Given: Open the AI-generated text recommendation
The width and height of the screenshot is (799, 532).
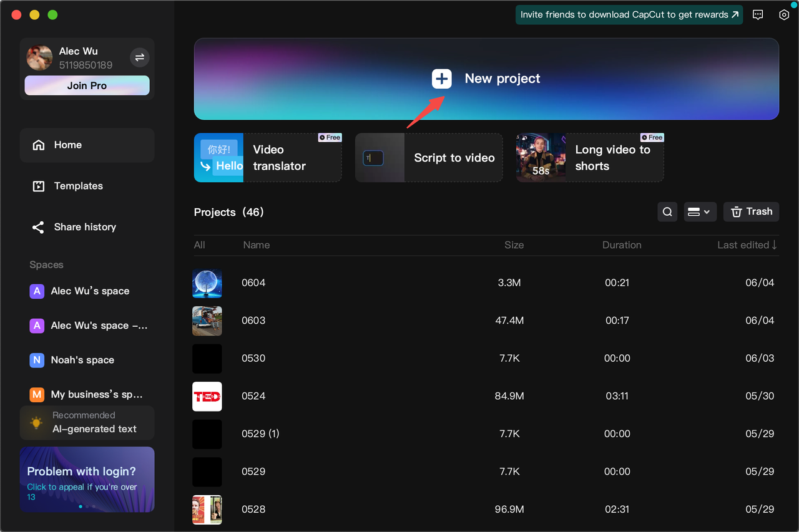Looking at the screenshot, I should pyautogui.click(x=87, y=422).
